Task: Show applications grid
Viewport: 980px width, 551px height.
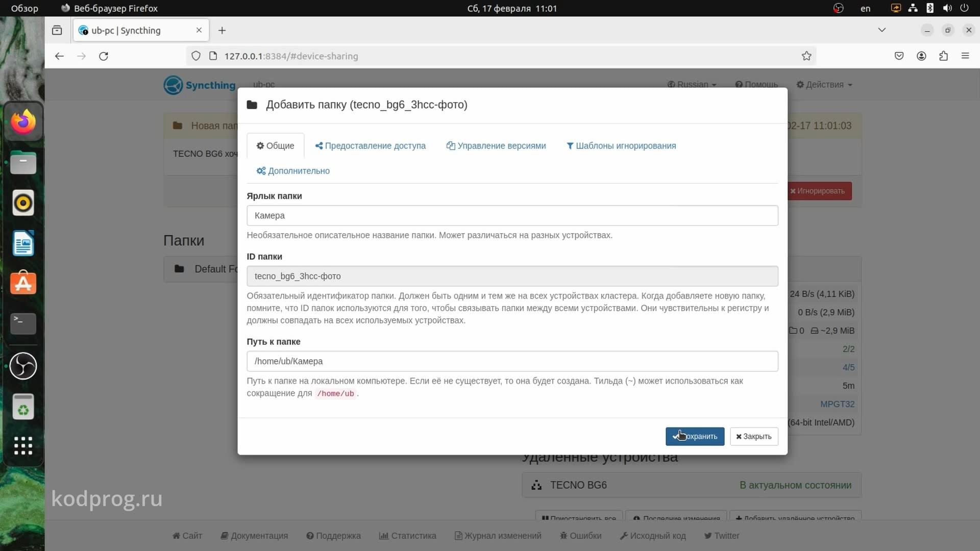Action: 23,446
